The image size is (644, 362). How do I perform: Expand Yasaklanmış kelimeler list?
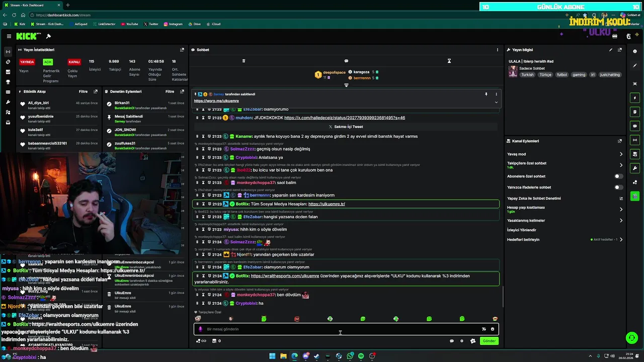[x=621, y=220]
